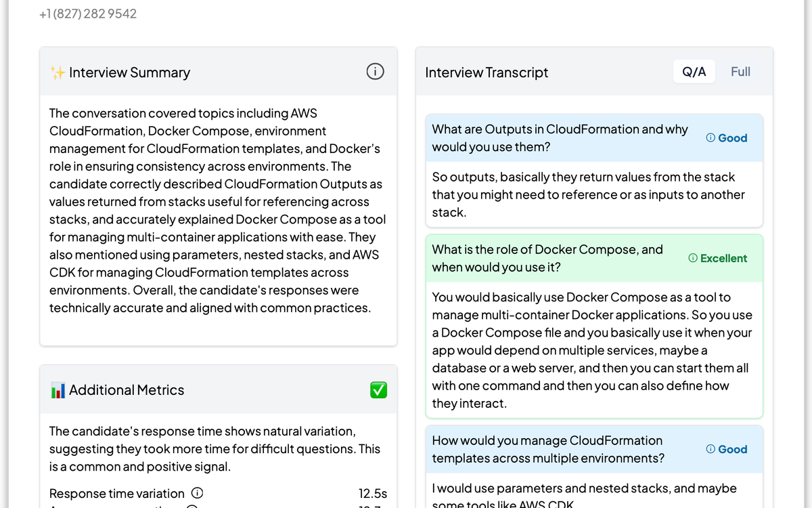This screenshot has height=508, width=812.
Task: Click the question about Outputs in CloudFormation
Action: (560, 138)
